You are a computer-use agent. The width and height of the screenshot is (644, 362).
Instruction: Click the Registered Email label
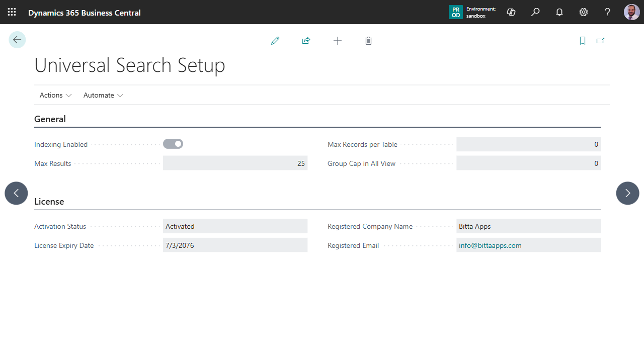tap(353, 245)
